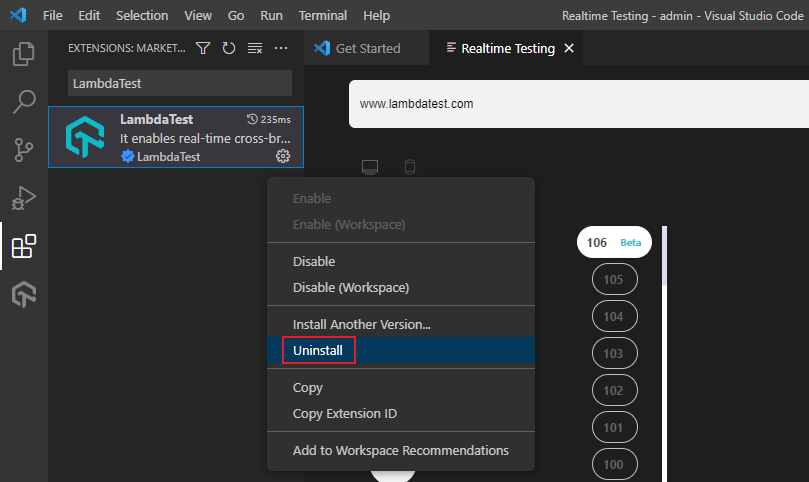Click the verified publisher badge
This screenshot has width=809, height=482.
(x=127, y=156)
